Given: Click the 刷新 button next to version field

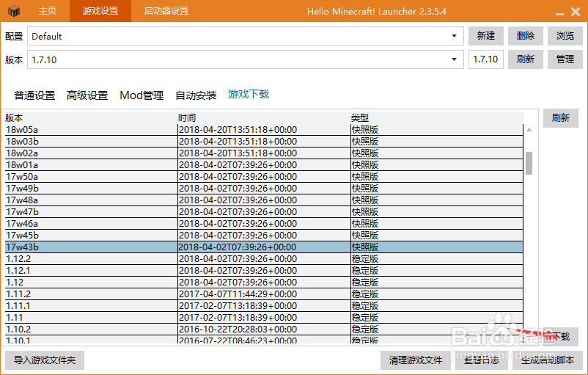Looking at the screenshot, I should coord(526,59).
